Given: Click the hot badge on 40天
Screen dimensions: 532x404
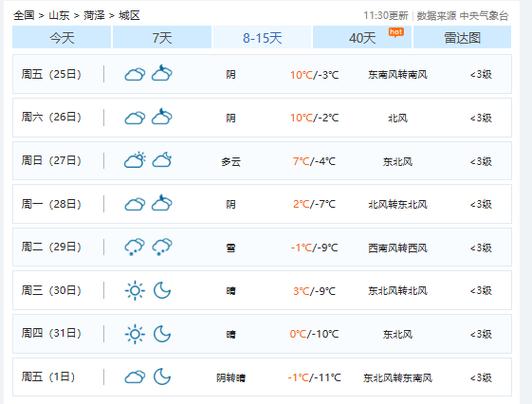Looking at the screenshot, I should coord(396,32).
